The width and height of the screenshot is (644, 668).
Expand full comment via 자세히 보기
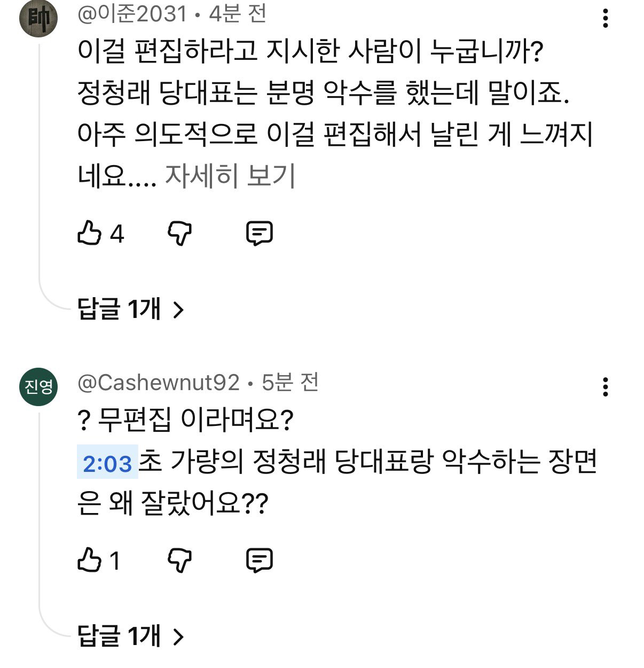click(x=230, y=175)
